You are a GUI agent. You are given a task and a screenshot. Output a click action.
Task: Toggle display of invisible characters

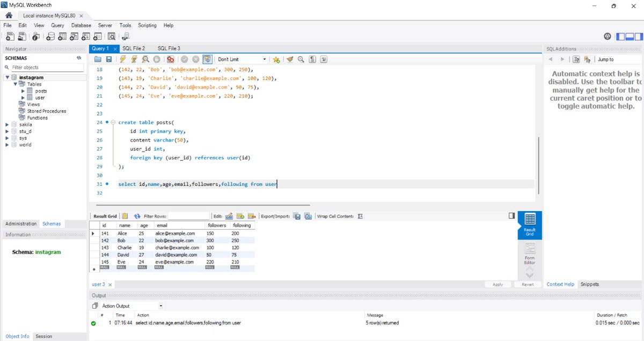tap(312, 59)
